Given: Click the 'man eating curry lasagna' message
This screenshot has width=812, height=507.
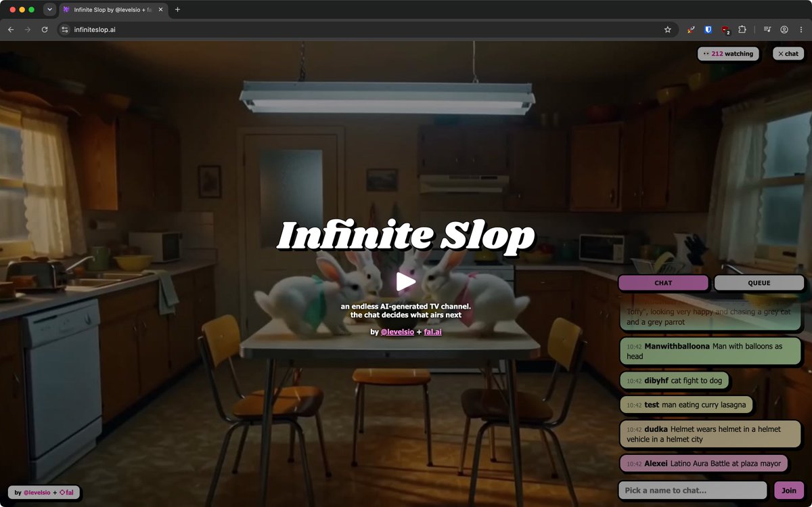Looking at the screenshot, I should coord(686,405).
